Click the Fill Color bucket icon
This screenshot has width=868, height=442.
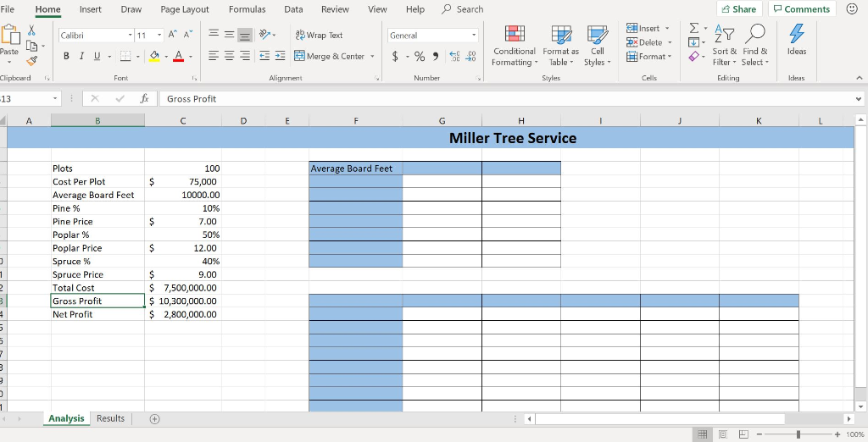tap(154, 56)
